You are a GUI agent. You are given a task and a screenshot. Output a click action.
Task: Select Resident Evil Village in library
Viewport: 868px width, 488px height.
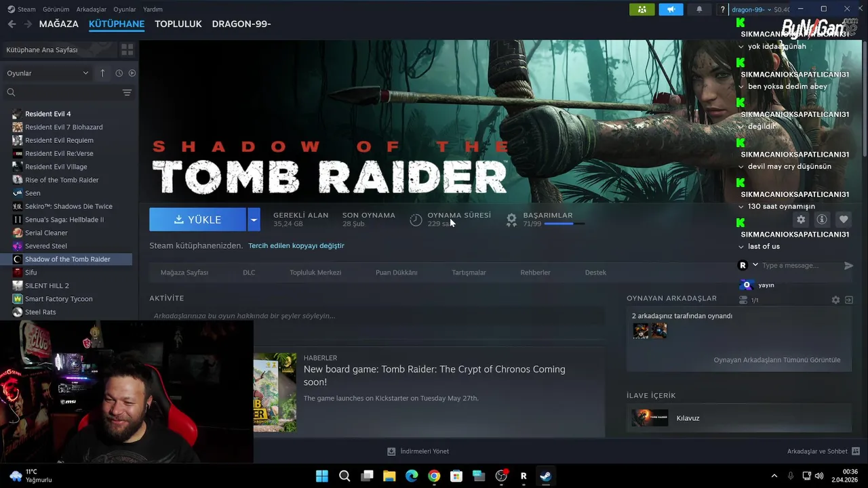pos(56,167)
